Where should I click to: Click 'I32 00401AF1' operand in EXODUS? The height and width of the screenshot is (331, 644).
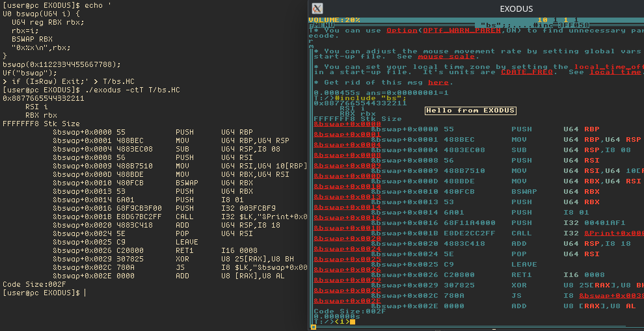click(595, 223)
